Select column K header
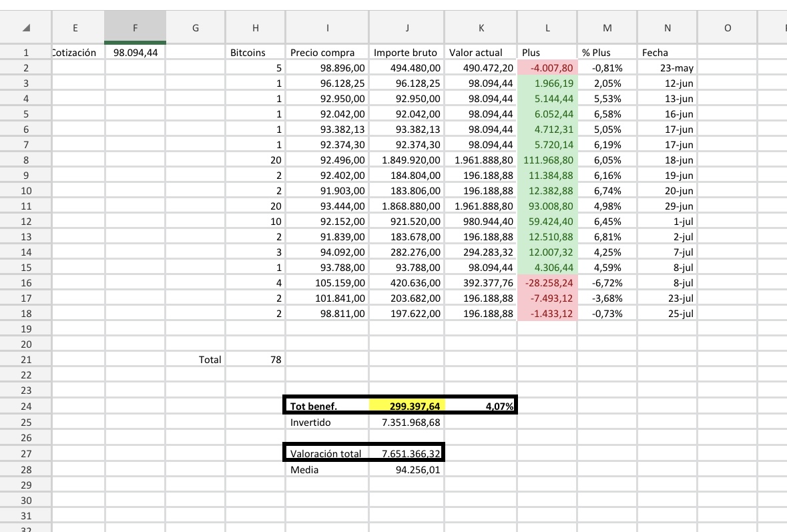 pos(481,27)
